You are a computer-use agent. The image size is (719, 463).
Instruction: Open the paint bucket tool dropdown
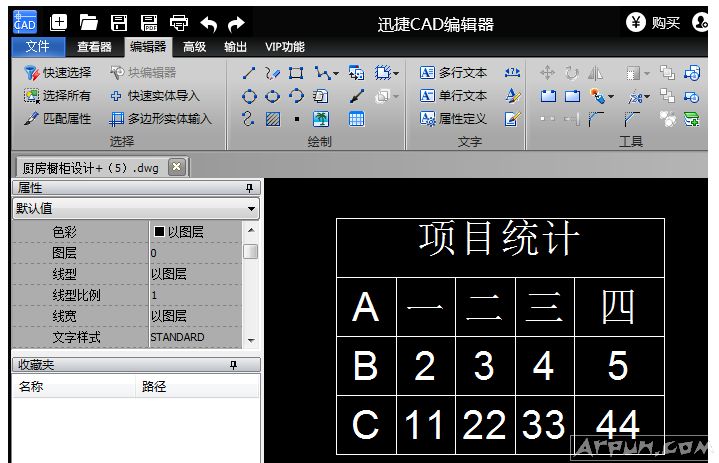611,97
